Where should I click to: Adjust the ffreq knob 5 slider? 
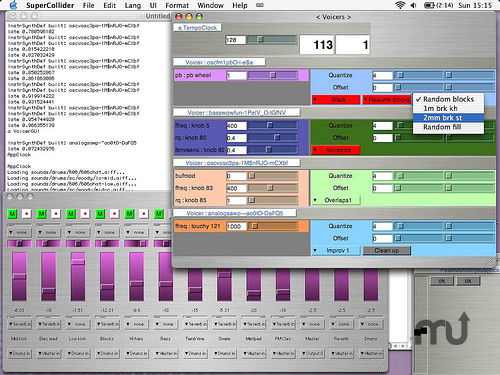(273, 126)
